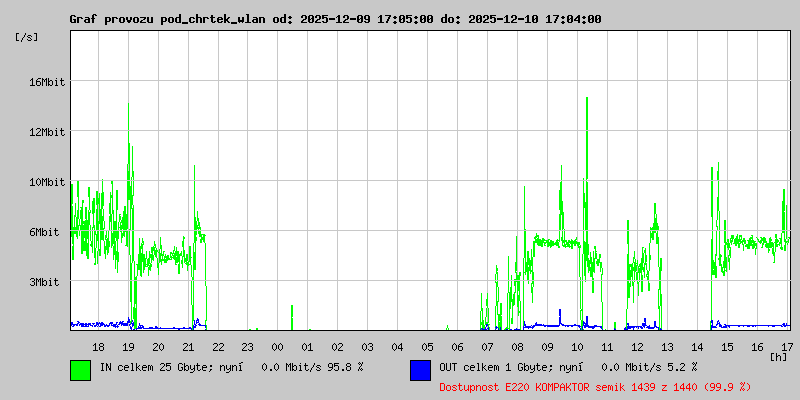Viewport: 800px width, 400px height.
Task: Click the hour '10' x-axis label
Action: pos(577,347)
